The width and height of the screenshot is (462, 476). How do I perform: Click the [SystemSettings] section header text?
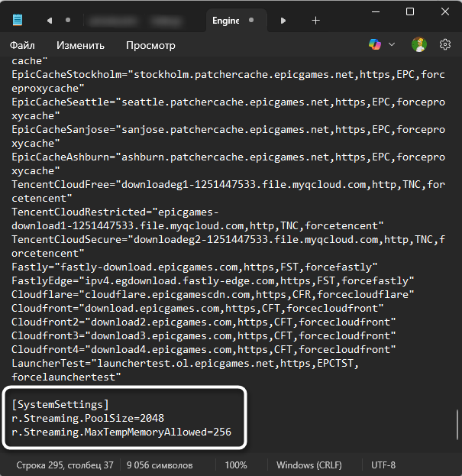61,403
